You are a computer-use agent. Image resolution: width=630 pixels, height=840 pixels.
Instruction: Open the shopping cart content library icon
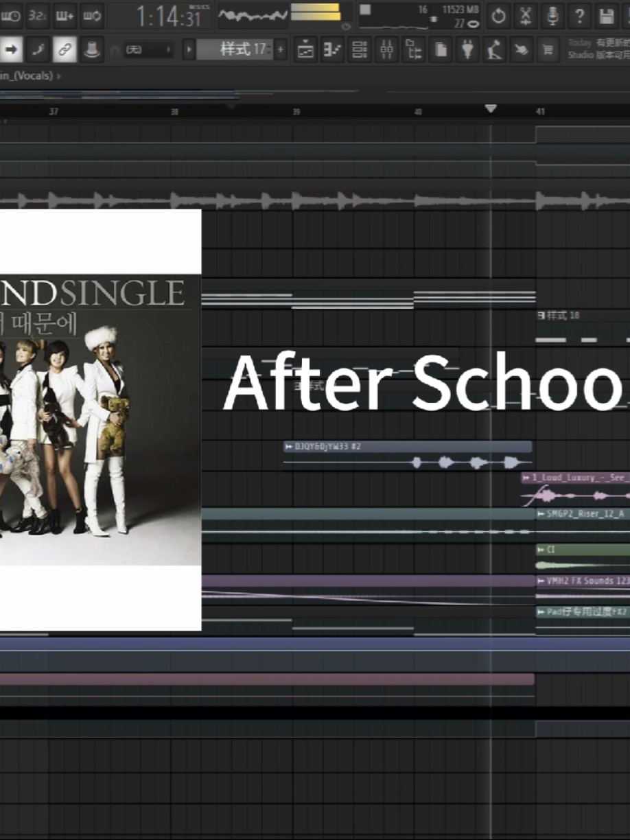point(548,49)
